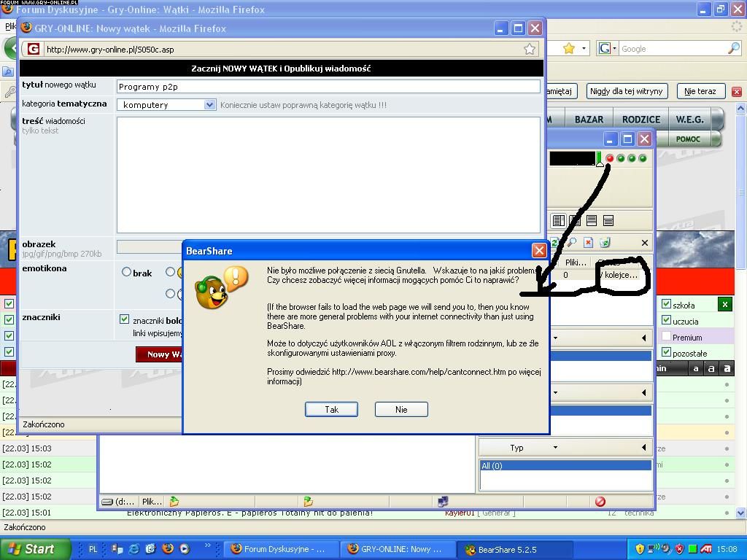Image resolution: width=747 pixels, height=560 pixels.
Task: Click Nie in the BearShare dialog
Action: (401, 410)
